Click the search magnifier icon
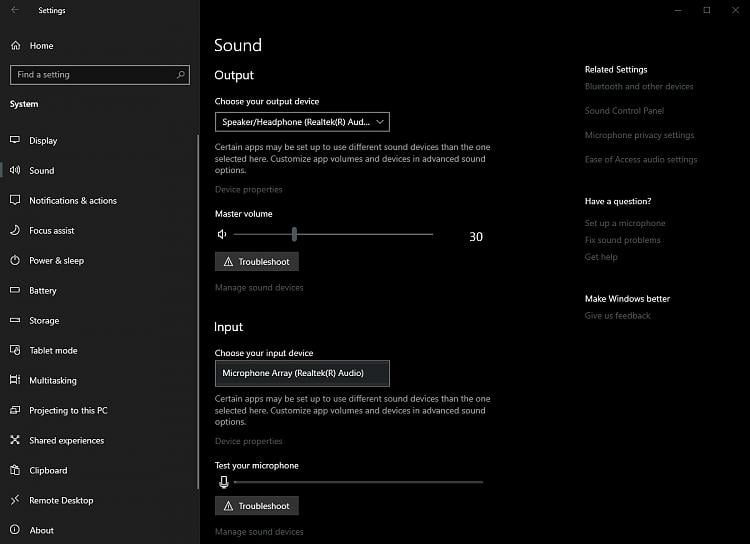This screenshot has height=544, width=750. pos(180,75)
